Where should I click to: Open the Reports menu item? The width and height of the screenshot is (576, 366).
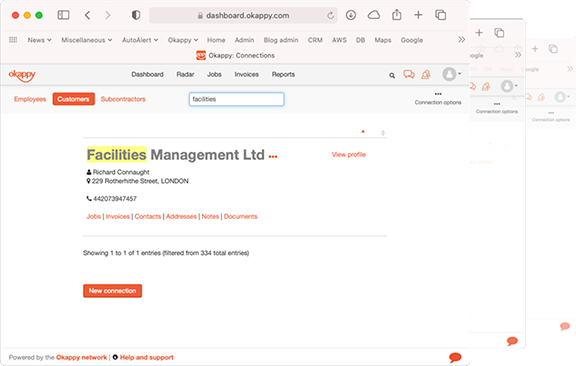(x=283, y=74)
